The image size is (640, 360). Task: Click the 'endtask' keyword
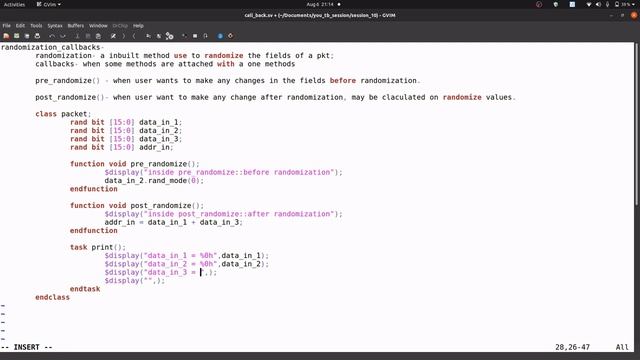[85, 289]
